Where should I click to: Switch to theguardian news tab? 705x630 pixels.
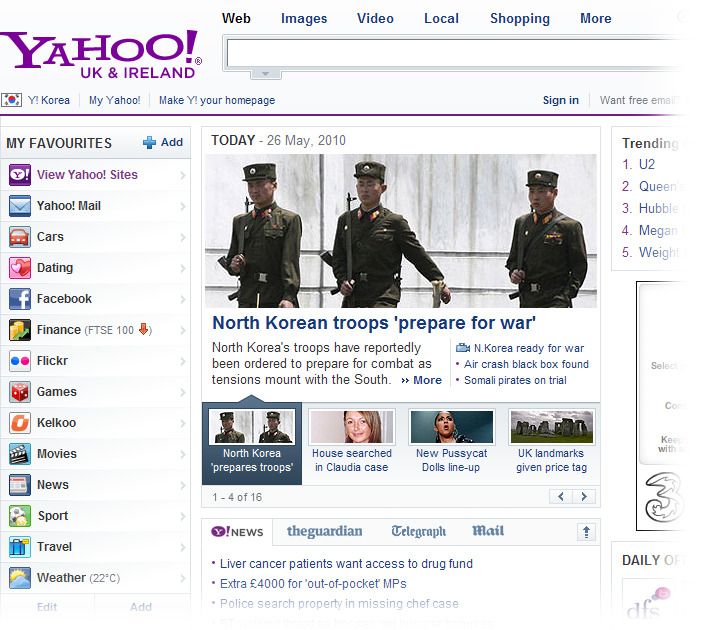click(325, 531)
